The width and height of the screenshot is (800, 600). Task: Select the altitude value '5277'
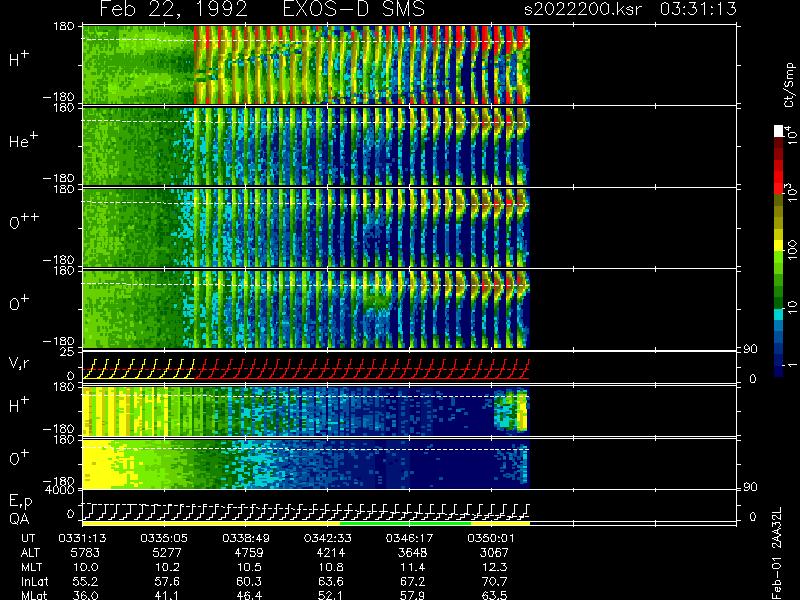[167, 553]
